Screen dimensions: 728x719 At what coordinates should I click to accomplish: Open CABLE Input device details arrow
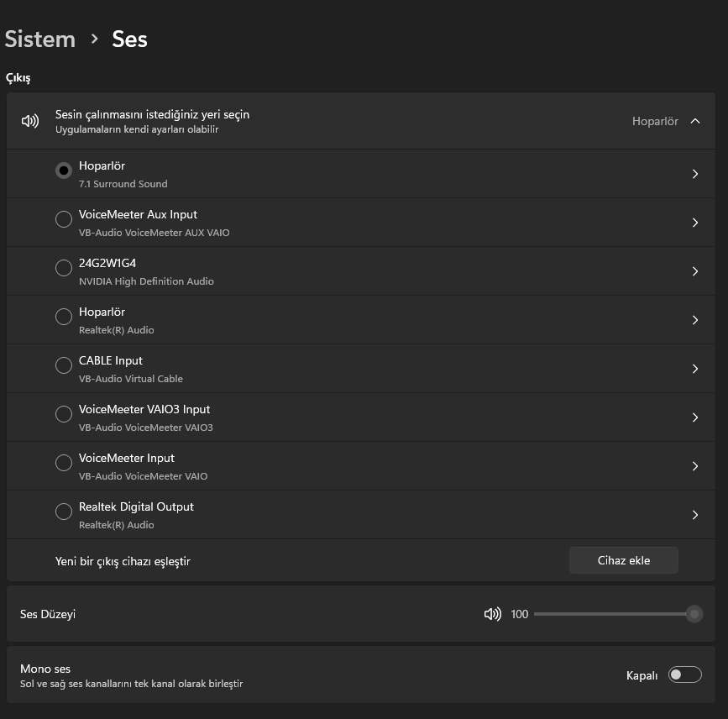(x=695, y=369)
